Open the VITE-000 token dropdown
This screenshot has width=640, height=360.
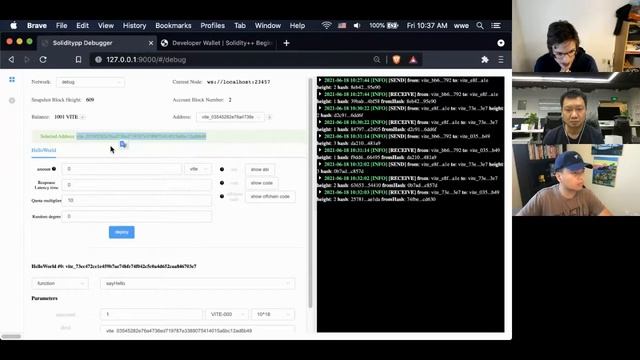point(227,314)
